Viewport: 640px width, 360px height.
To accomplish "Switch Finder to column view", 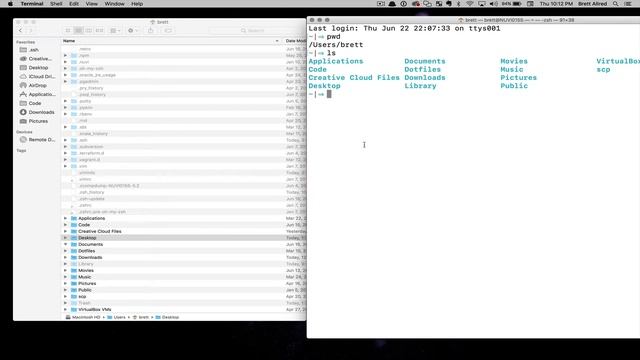I will (x=89, y=31).
